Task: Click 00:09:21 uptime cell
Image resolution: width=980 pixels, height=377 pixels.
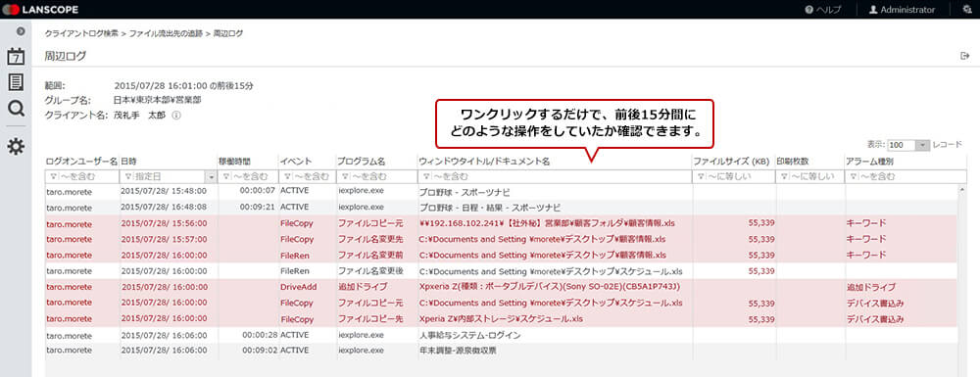Action: pos(258,208)
